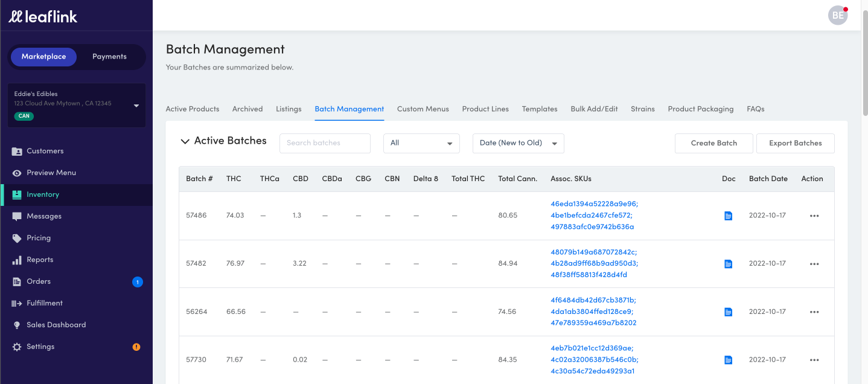Go to Custom Menus tab
Image resolution: width=868 pixels, height=384 pixels.
tap(423, 109)
